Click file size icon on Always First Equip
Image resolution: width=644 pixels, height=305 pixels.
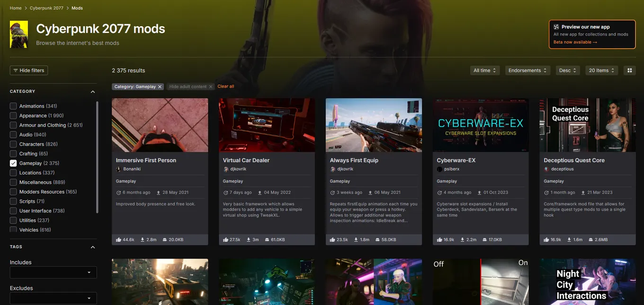click(377, 240)
